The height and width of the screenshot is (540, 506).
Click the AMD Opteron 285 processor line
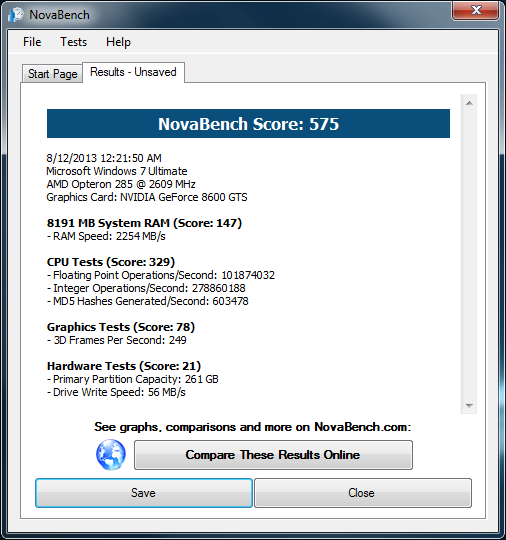pyautogui.click(x=121, y=184)
